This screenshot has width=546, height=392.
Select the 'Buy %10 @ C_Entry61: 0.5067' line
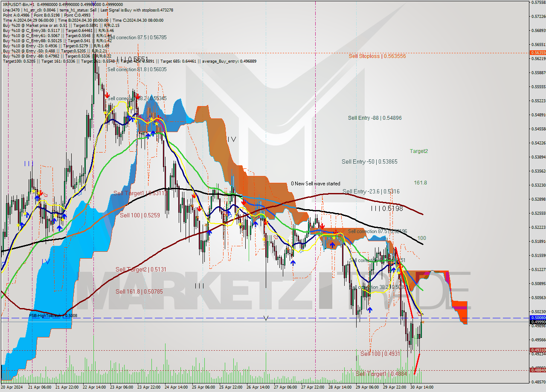tap(57, 35)
